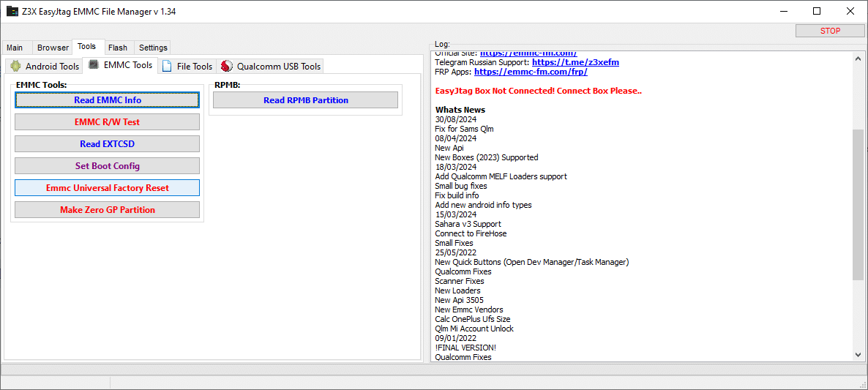Click the log scrollbar down arrow
This screenshot has width=868, height=390.
(x=858, y=355)
